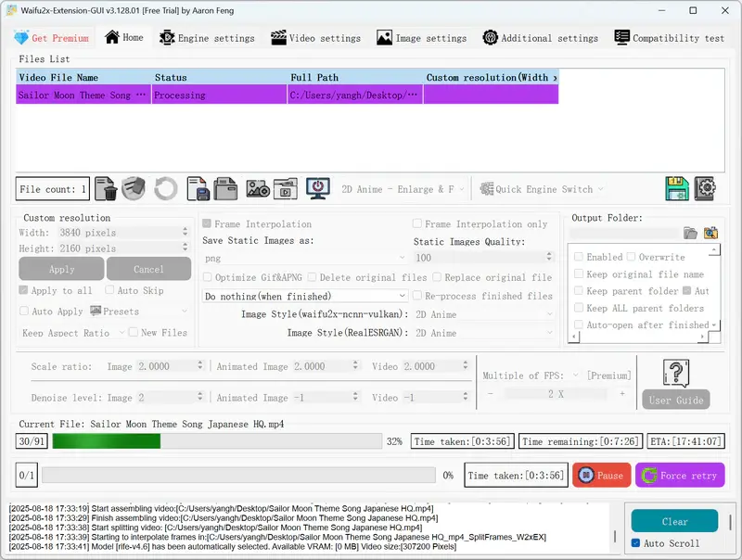Viewport: 742px width, 560px height.
Task: Click the Force retry button
Action: point(680,476)
